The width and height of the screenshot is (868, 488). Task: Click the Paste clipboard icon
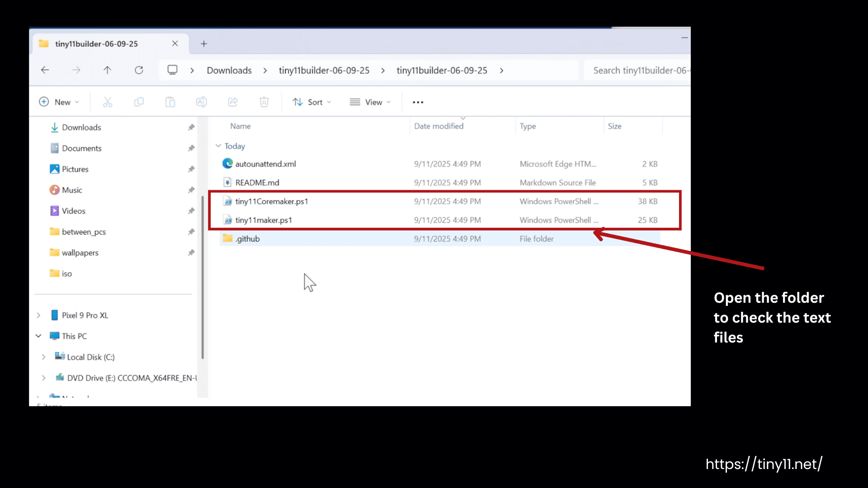[x=170, y=102]
